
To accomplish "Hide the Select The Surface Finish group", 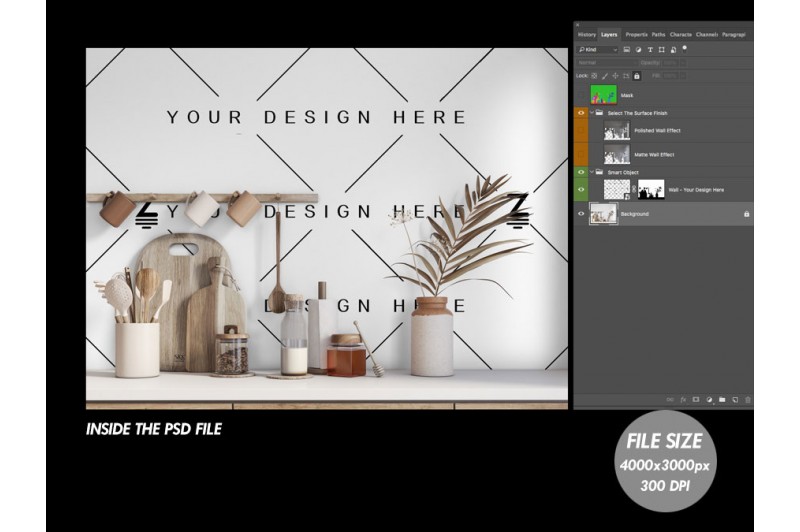I will [581, 113].
